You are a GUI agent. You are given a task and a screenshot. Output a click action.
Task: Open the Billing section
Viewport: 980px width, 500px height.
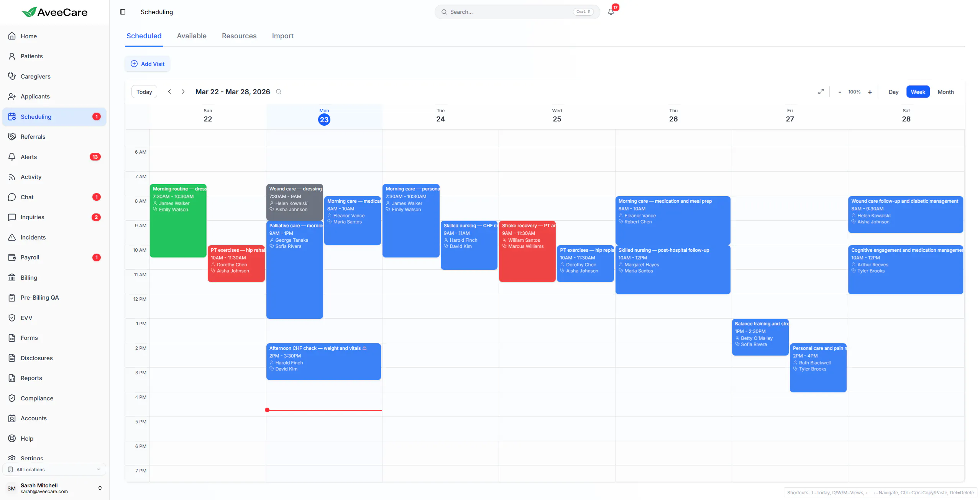[x=54, y=277]
